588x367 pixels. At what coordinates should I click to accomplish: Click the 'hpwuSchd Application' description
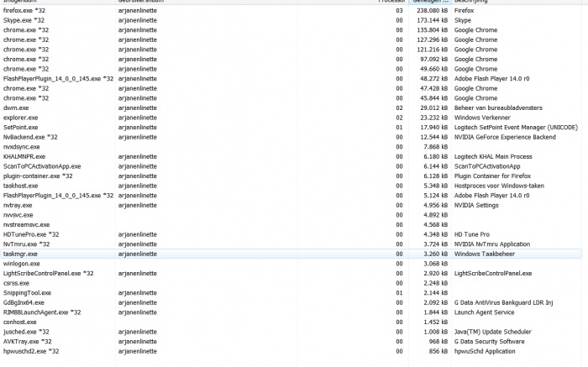click(485, 352)
